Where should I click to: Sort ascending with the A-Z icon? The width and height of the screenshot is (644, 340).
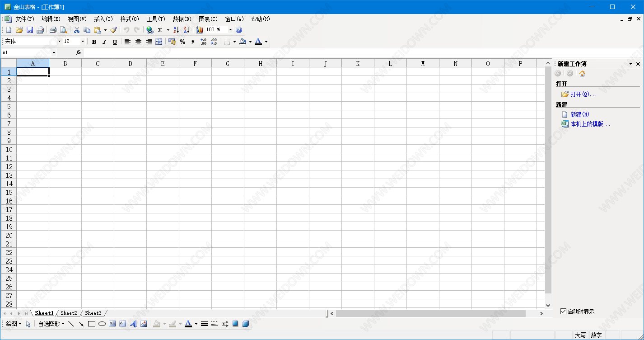pyautogui.click(x=176, y=30)
